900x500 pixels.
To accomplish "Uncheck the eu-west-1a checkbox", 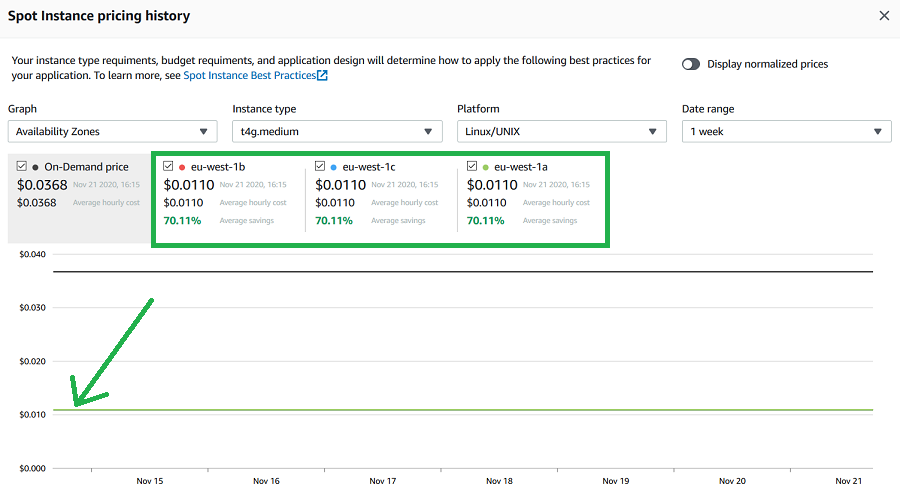I will pos(472,166).
